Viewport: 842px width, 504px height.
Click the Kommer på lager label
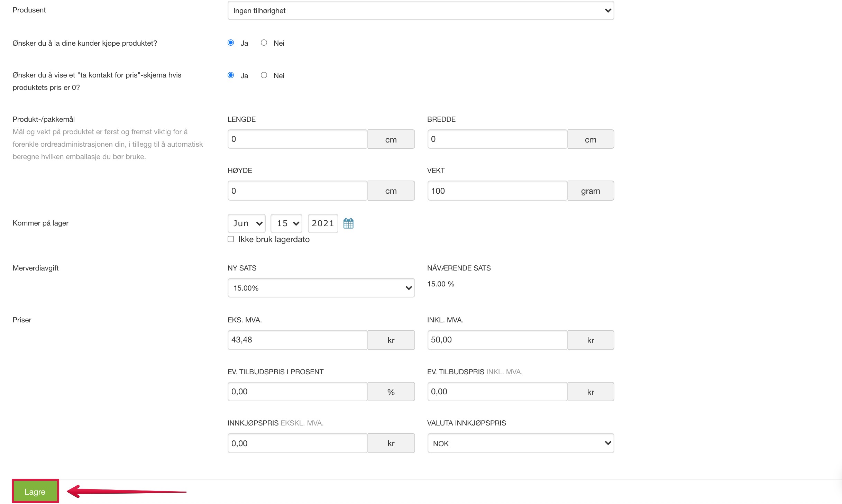click(x=40, y=223)
